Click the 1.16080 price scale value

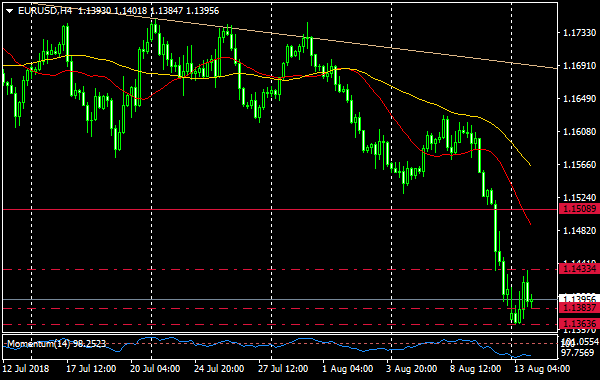pyautogui.click(x=580, y=132)
